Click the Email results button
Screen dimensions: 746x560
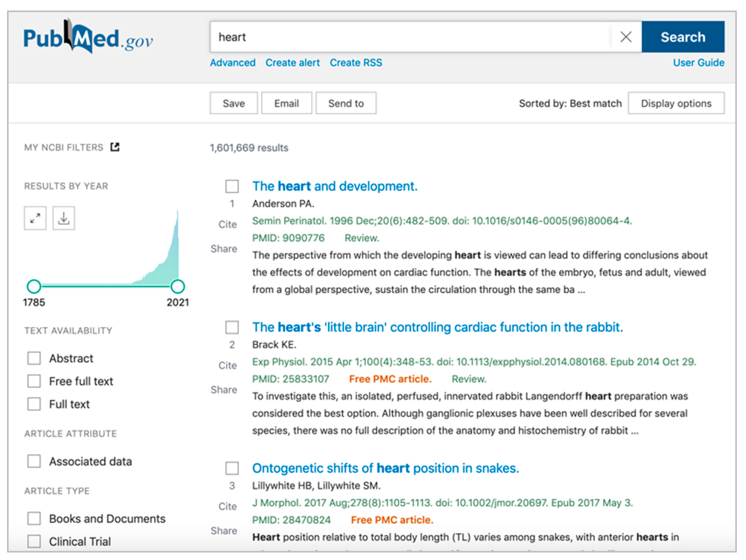pyautogui.click(x=286, y=103)
